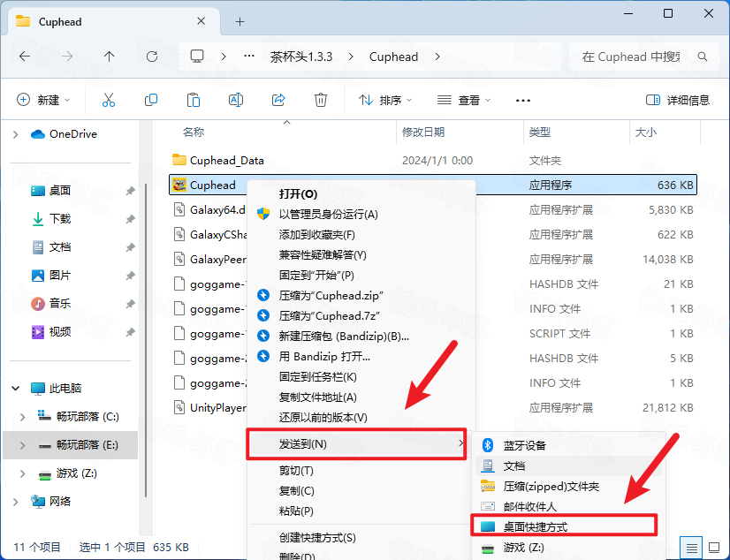The width and height of the screenshot is (730, 560).
Task: Sort by the 大小 column header
Action: tap(665, 132)
